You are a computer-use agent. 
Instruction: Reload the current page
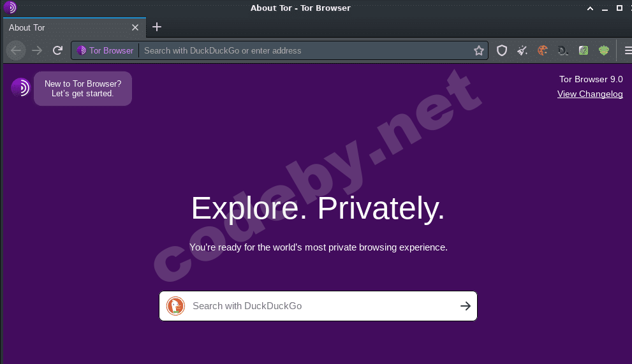tap(57, 50)
